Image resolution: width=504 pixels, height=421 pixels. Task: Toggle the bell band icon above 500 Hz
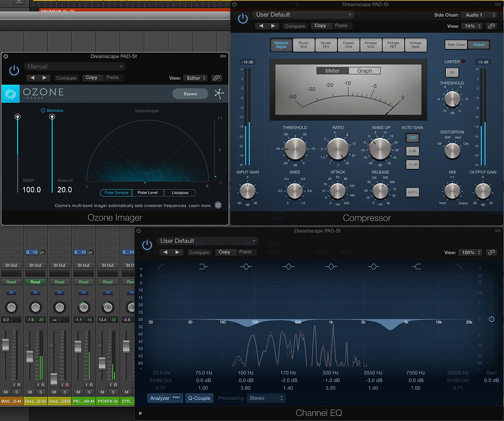[x=331, y=266]
